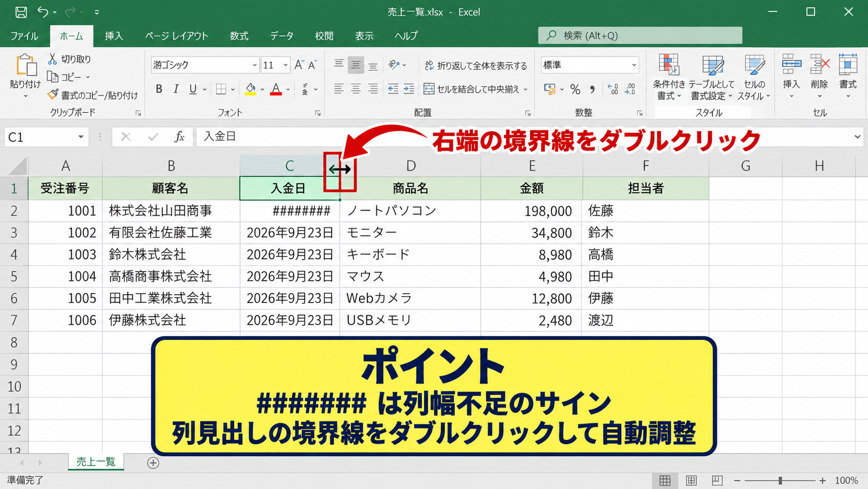The image size is (868, 489).
Task: Open the font name dropdown (游ゴシック)
Action: tap(254, 65)
